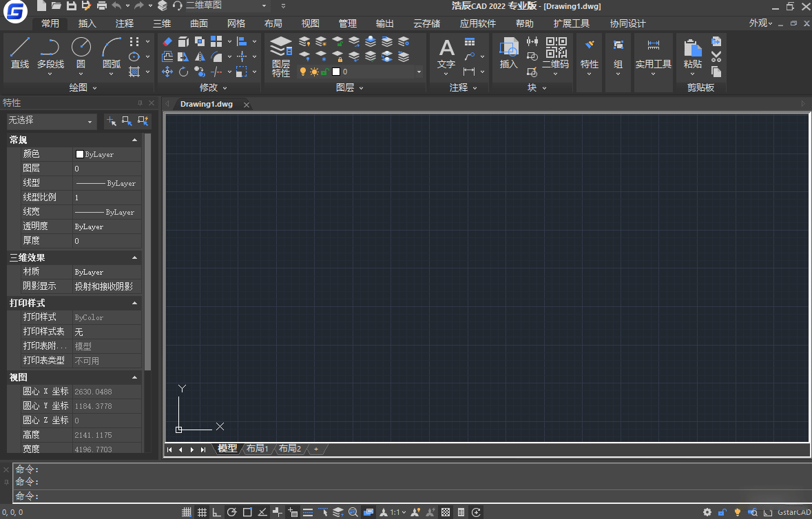Click the trim tool icon
The height and width of the screenshot is (519, 812).
[x=216, y=72]
